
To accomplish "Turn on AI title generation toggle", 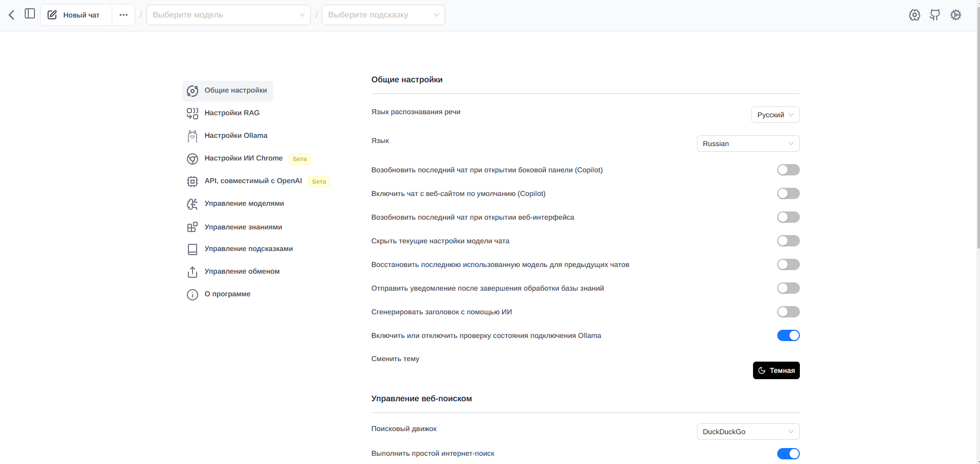I will (788, 312).
